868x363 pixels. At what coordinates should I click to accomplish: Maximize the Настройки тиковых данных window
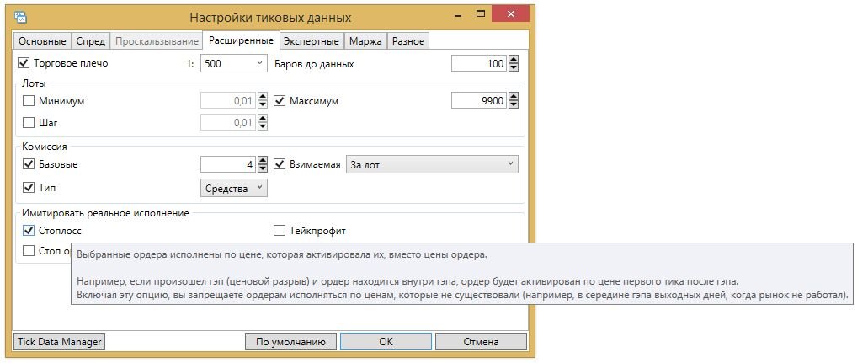[481, 14]
